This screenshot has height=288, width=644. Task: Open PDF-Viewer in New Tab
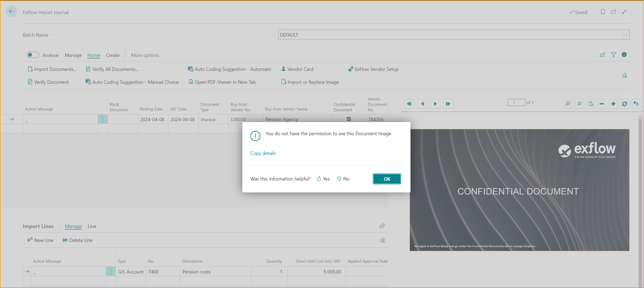click(222, 82)
